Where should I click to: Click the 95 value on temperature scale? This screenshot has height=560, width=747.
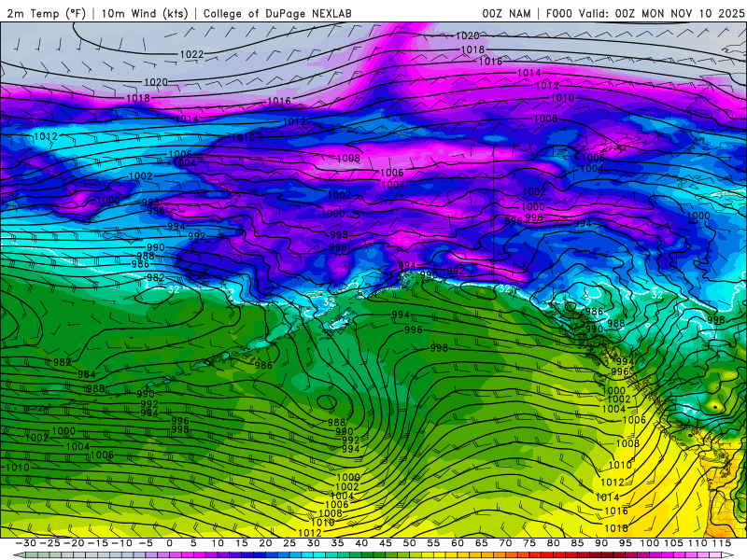(625, 543)
